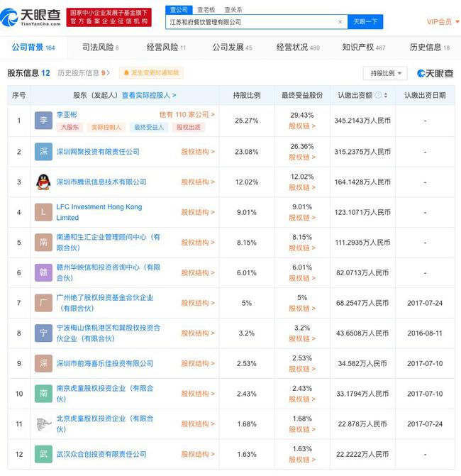Image resolution: width=461 pixels, height=476 pixels.
Task: Switch to the 公司背景 tab
Action: tap(33, 48)
